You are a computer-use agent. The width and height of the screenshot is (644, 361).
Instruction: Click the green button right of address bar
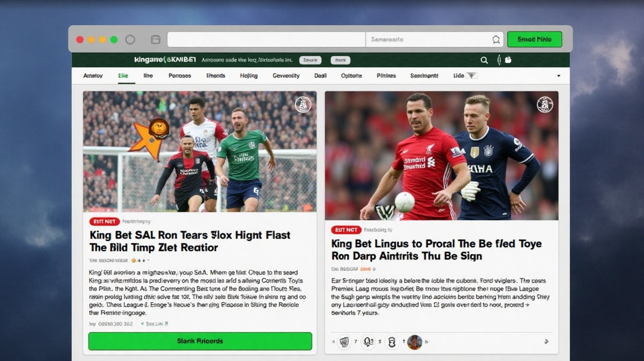(x=534, y=39)
